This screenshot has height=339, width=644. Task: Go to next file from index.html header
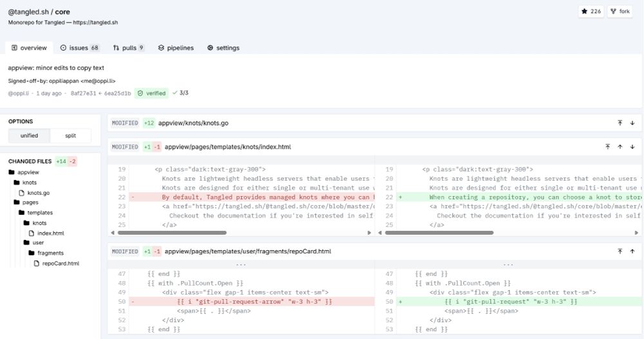[632, 147]
